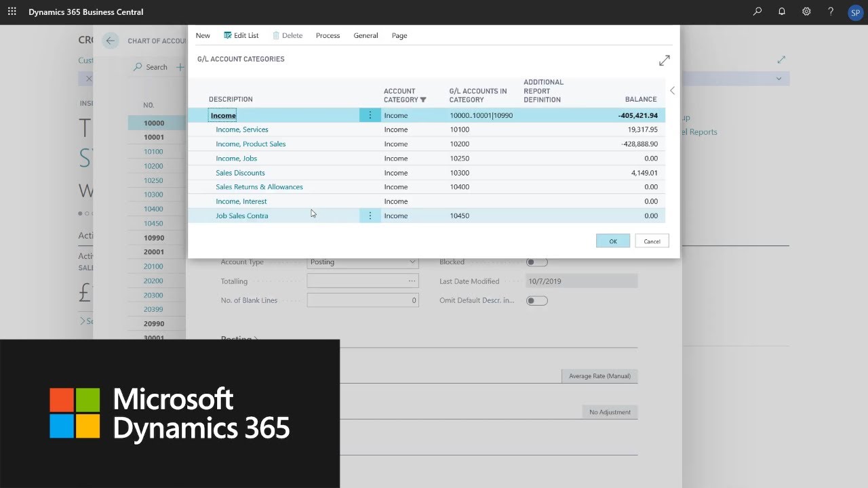Expand the dialog with the diagonal arrows icon
This screenshot has width=868, height=488.
[665, 60]
